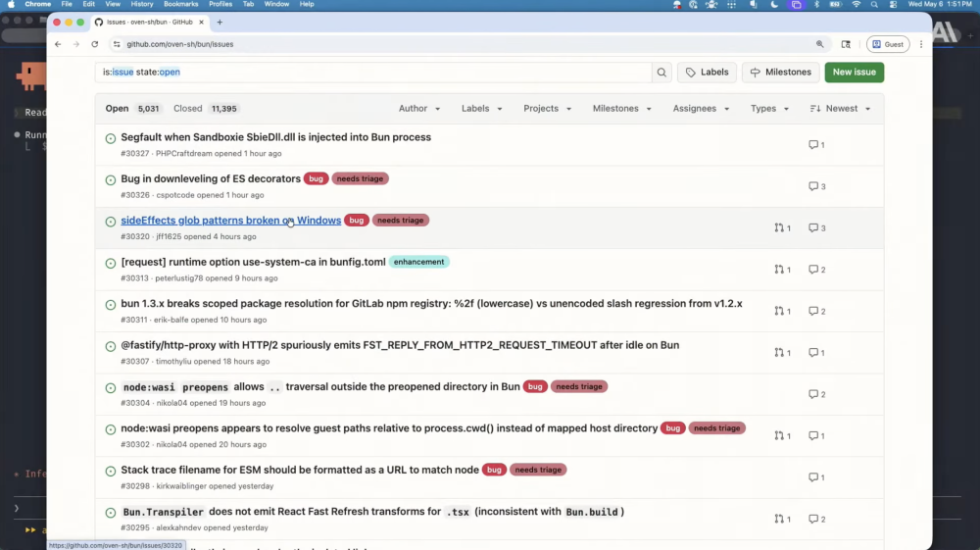
Task: Click author nikola04 on issue #30304
Action: [x=171, y=403]
